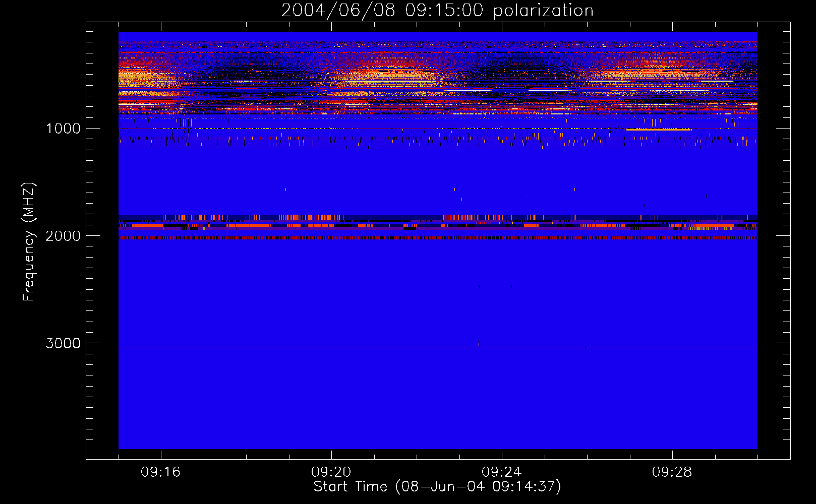The width and height of the screenshot is (816, 504).
Task: Click the 3000 frequency tick label
Action: pos(63,343)
